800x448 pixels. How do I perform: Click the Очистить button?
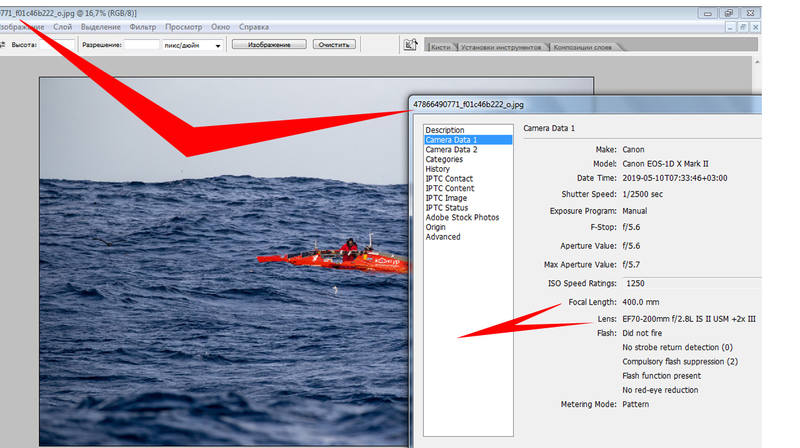point(334,45)
